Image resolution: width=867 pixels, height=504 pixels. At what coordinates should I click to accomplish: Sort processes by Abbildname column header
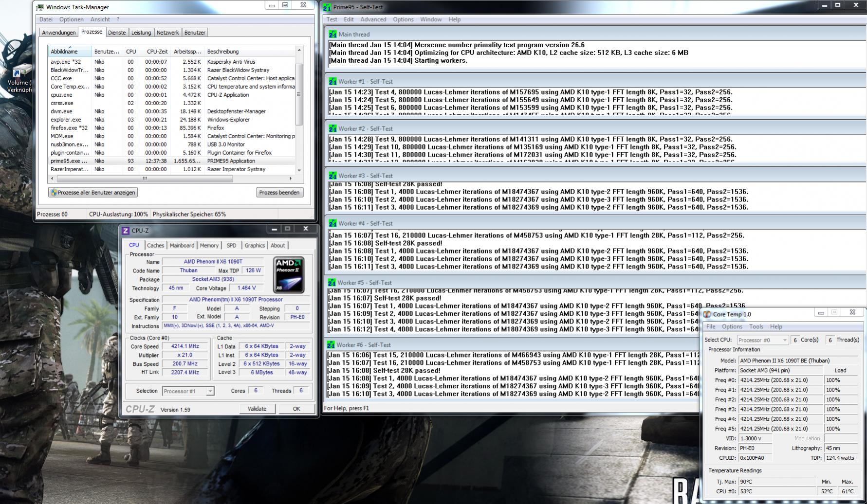(70, 52)
